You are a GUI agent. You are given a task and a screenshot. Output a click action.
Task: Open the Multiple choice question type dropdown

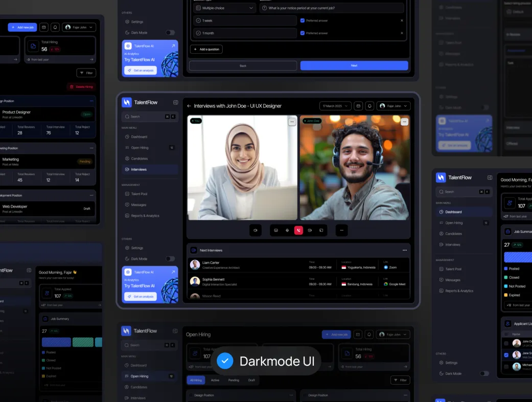(x=224, y=8)
